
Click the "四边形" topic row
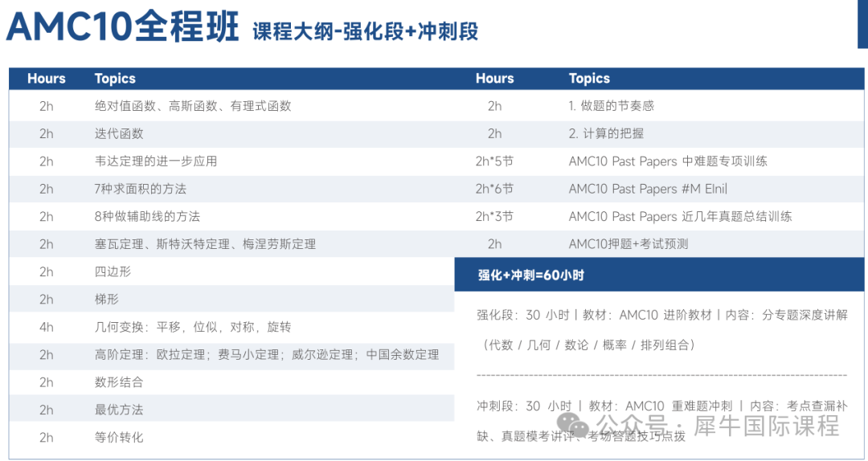point(231,271)
